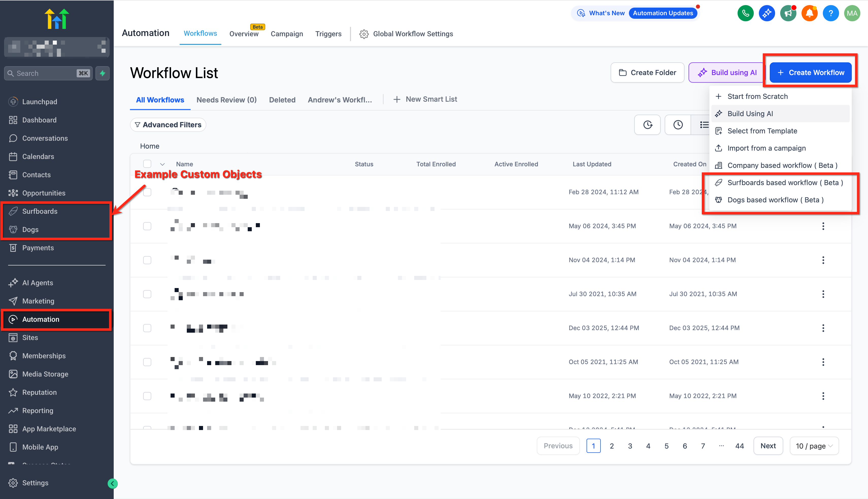This screenshot has width=868, height=499.
Task: Expand the Advanced Filters panel
Action: (x=168, y=125)
